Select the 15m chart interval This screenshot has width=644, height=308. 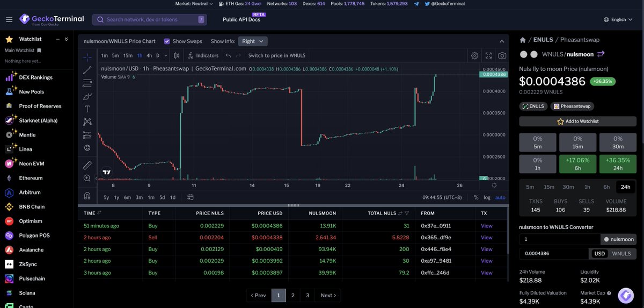(128, 55)
